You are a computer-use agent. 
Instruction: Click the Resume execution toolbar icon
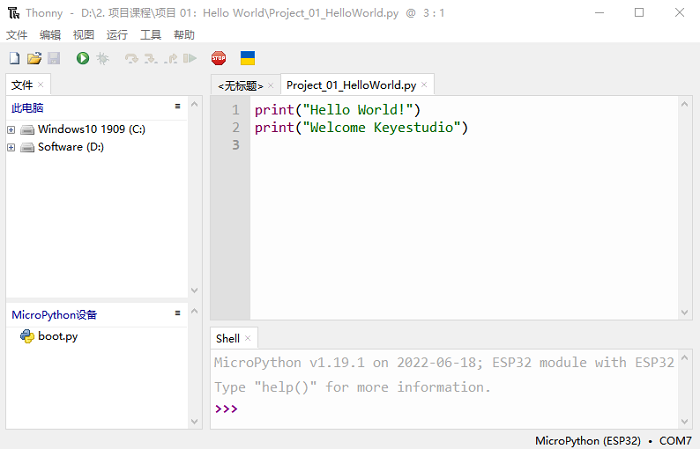(x=190, y=59)
